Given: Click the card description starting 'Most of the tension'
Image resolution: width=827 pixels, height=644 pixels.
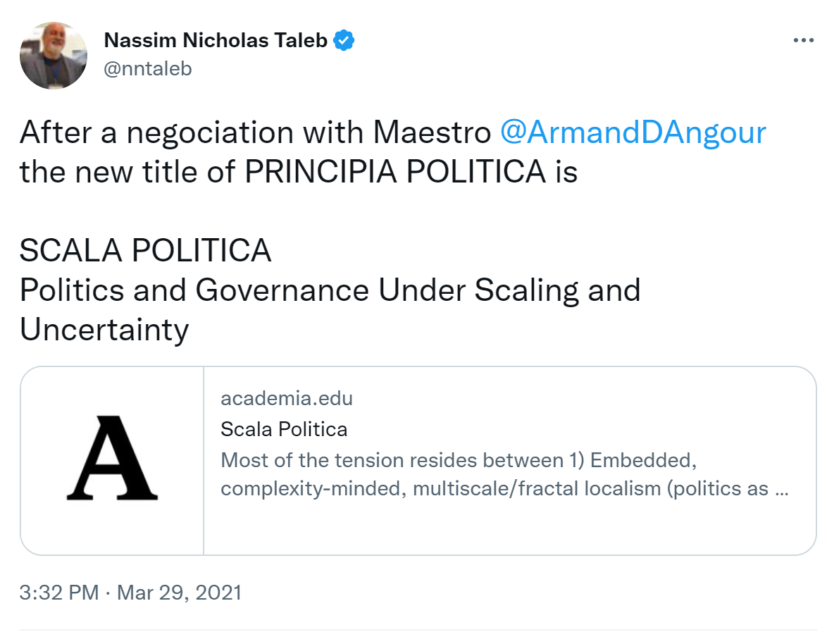Looking at the screenshot, I should [x=458, y=460].
